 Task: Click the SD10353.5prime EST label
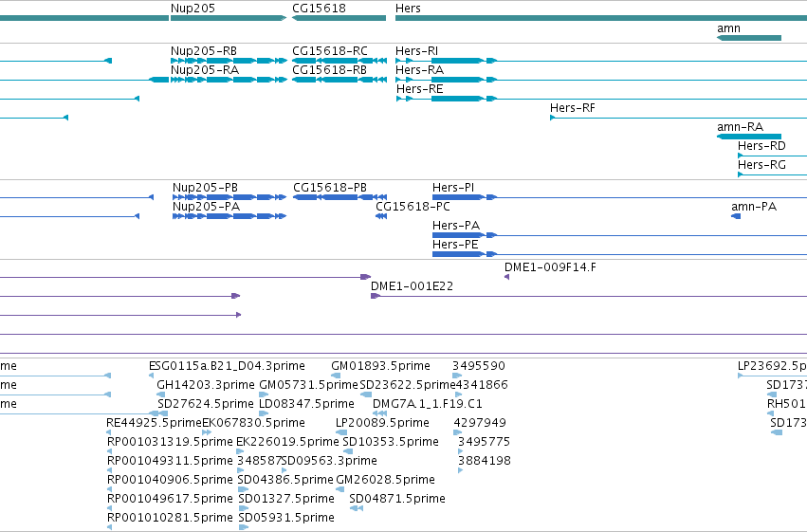pos(391,443)
